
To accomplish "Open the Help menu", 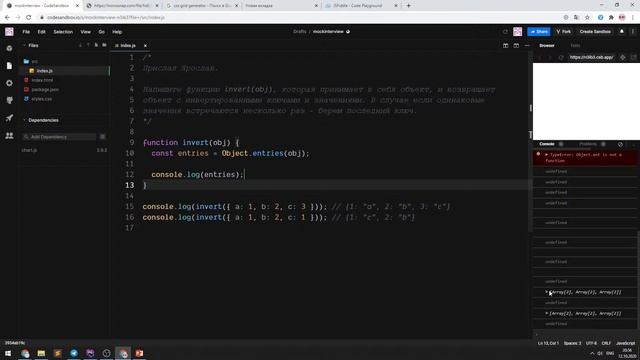I will tap(117, 32).
